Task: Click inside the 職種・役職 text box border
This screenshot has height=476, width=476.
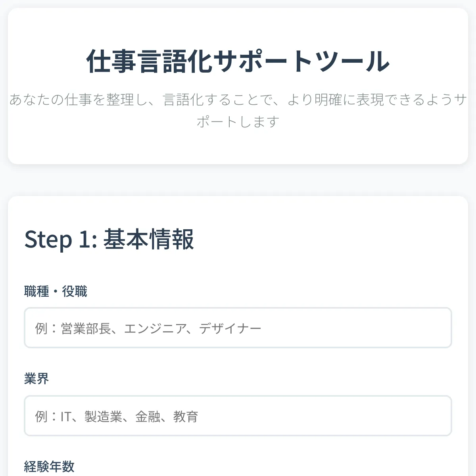Action: pyautogui.click(x=198, y=328)
